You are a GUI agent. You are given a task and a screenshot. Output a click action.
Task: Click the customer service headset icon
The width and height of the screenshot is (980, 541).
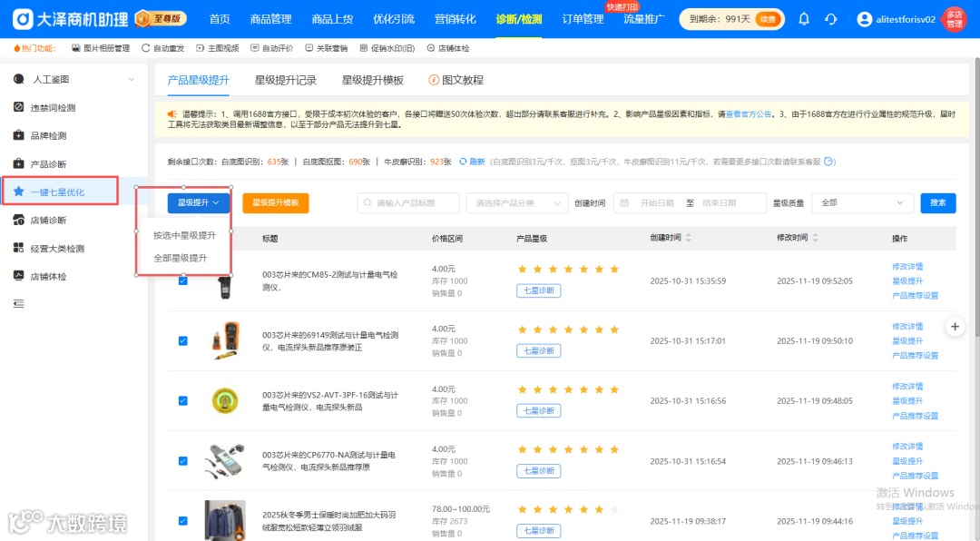pyautogui.click(x=830, y=19)
